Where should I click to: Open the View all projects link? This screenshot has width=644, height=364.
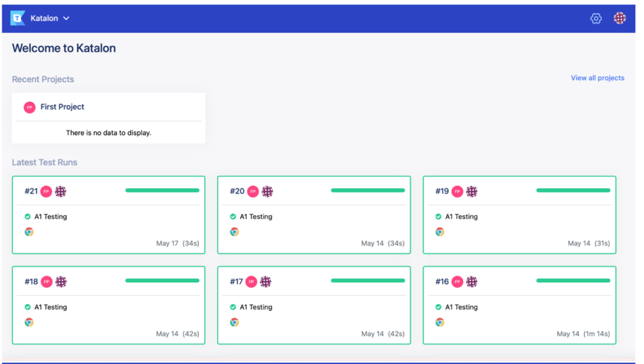point(597,78)
